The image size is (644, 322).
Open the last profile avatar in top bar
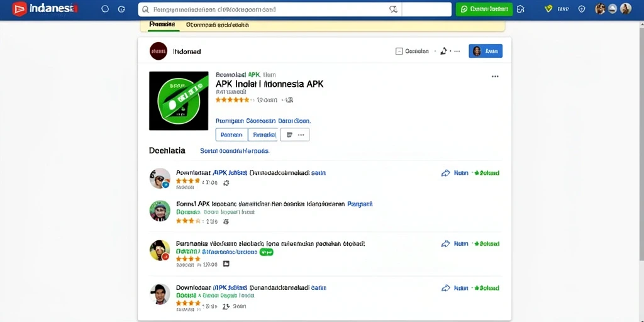(x=626, y=9)
